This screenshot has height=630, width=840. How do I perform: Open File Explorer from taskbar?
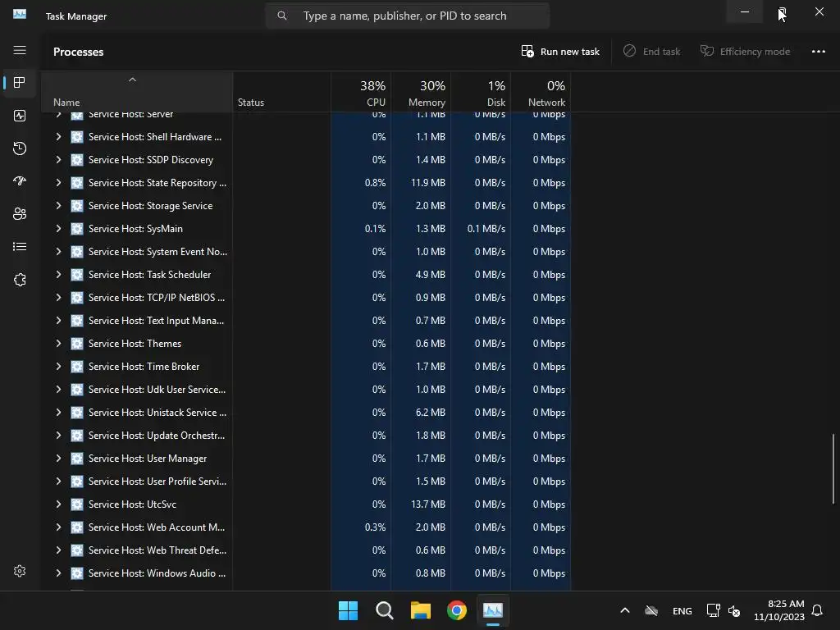pyautogui.click(x=421, y=610)
